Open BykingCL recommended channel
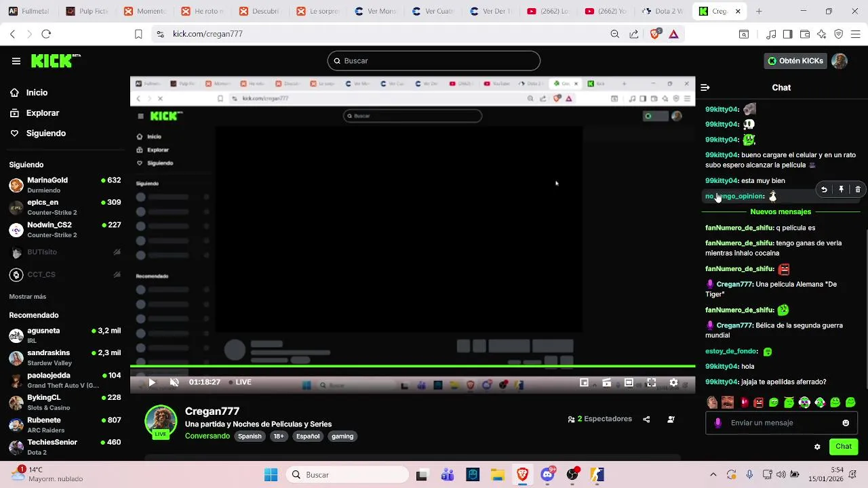The image size is (868, 488). coord(65,403)
